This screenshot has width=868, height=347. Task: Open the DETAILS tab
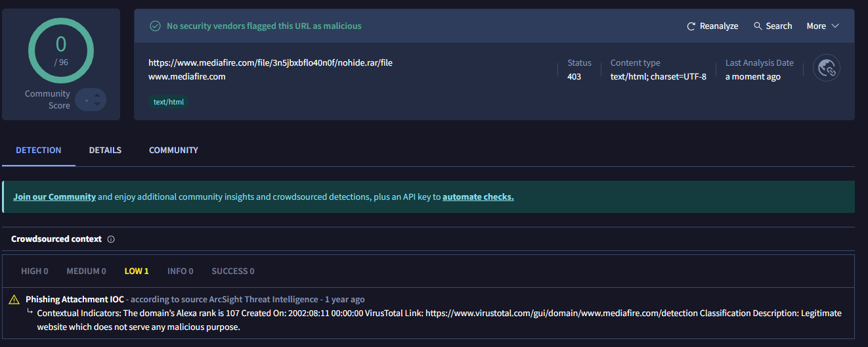tap(105, 150)
